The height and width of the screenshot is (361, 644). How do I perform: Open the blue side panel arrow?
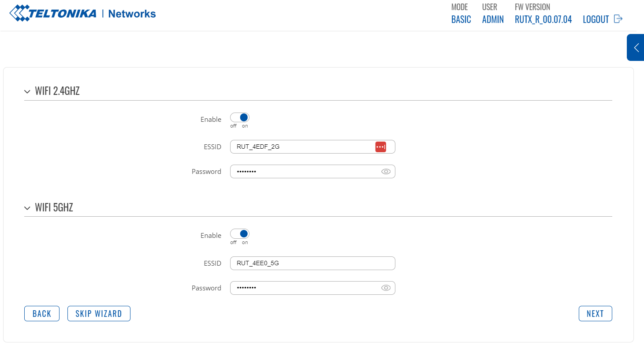(636, 48)
